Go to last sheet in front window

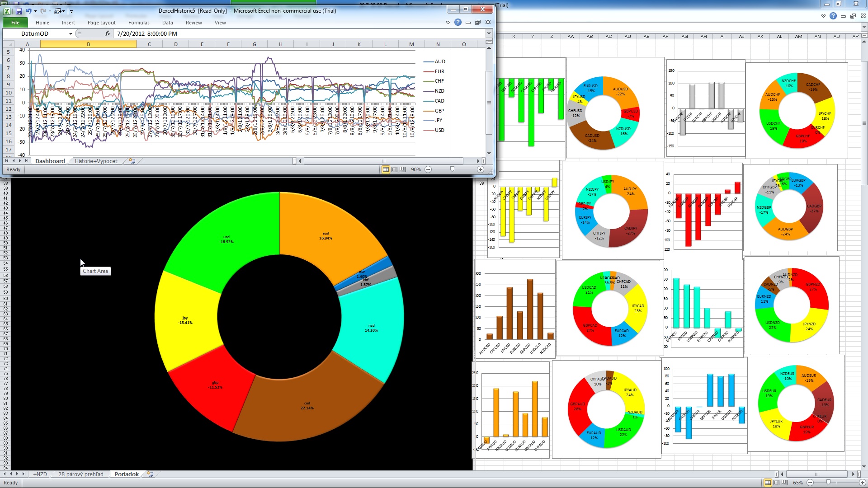[x=26, y=161]
